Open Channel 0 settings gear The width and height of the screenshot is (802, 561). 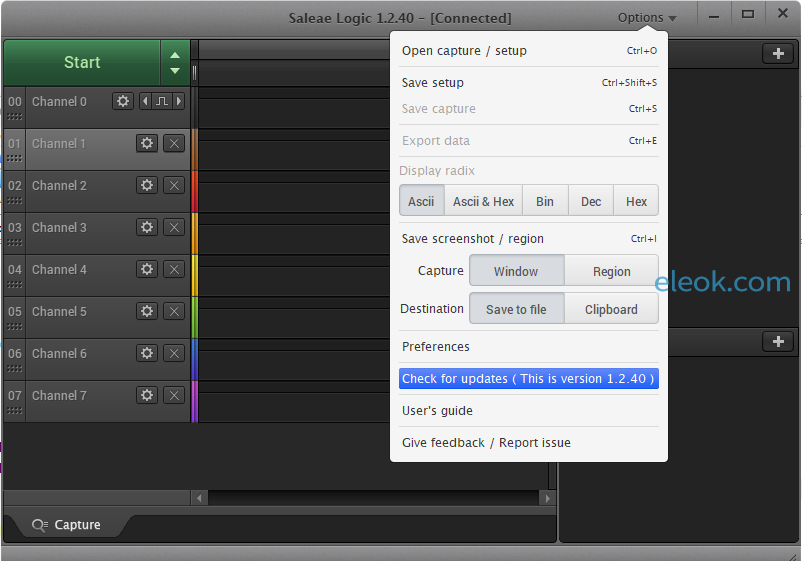tap(123, 101)
